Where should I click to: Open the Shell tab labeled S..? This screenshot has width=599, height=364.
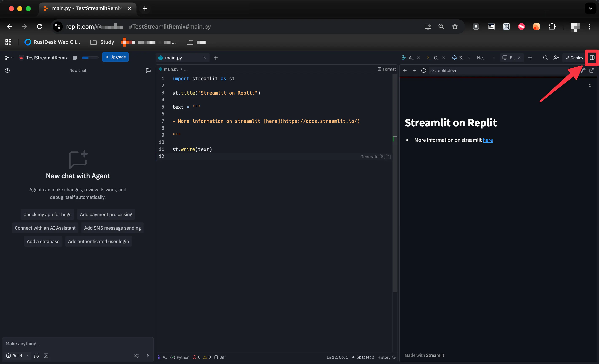458,58
